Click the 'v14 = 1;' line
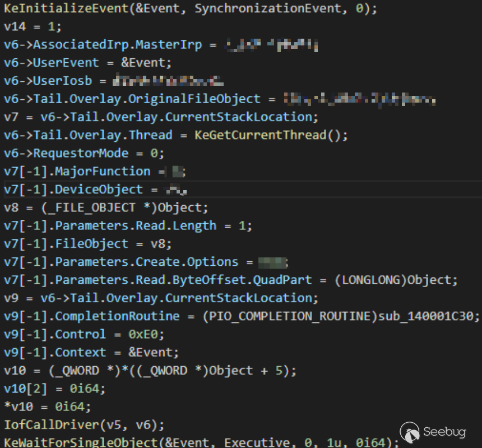The width and height of the screenshot is (482, 448). [x=33, y=26]
